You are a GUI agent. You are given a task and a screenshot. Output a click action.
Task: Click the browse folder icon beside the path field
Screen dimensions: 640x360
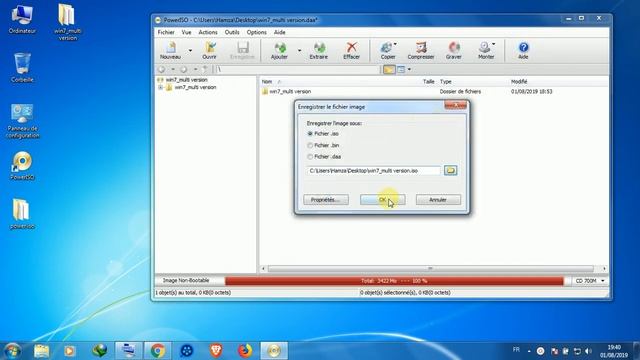pyautogui.click(x=451, y=170)
